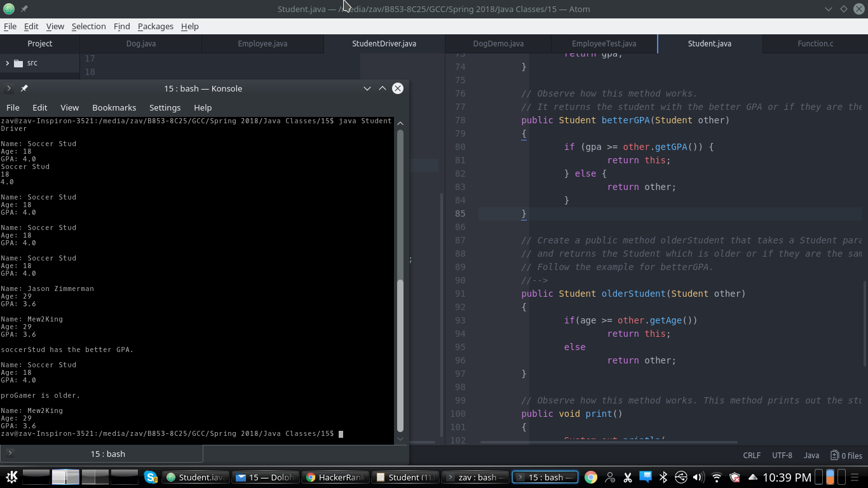868x488 pixels.
Task: Open the USB device notifier icon
Action: point(681,477)
